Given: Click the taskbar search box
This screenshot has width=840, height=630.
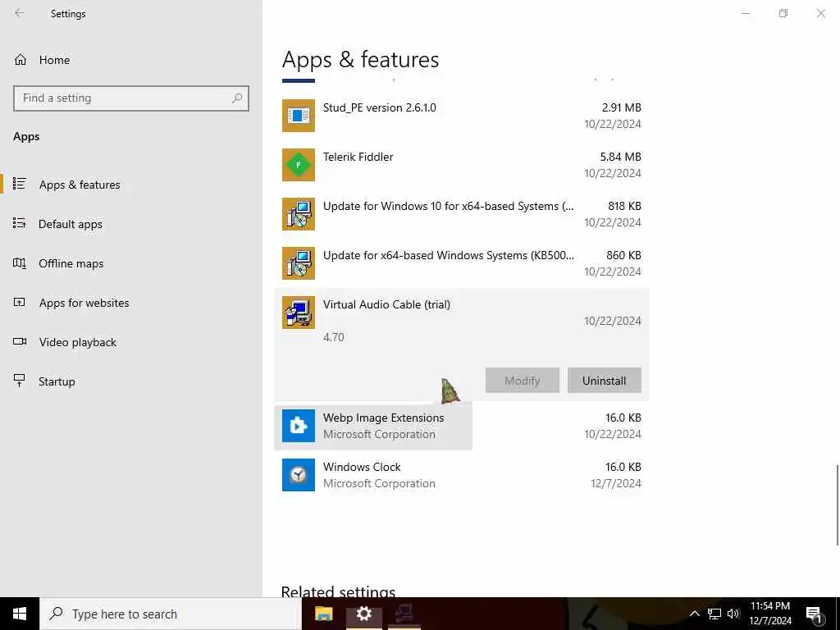Looking at the screenshot, I should point(171,614).
